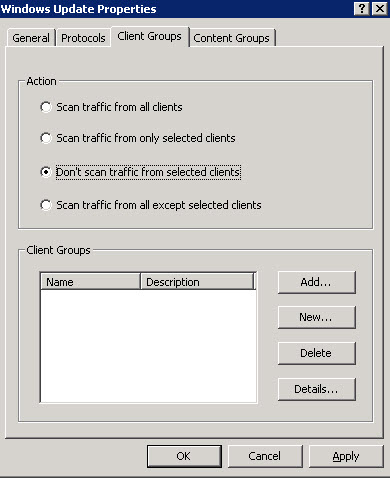This screenshot has height=478, width=390.
Task: Click the Add... button
Action: (317, 282)
